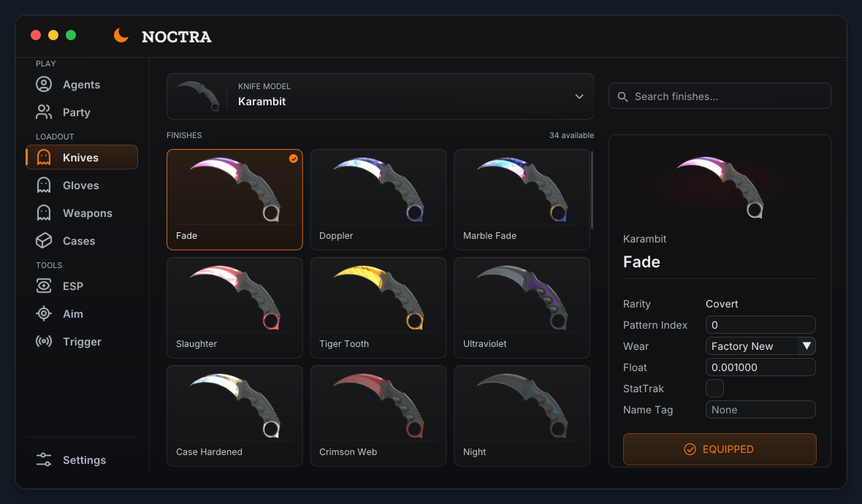
Task: Open the Settings menu label
Action: [84, 460]
